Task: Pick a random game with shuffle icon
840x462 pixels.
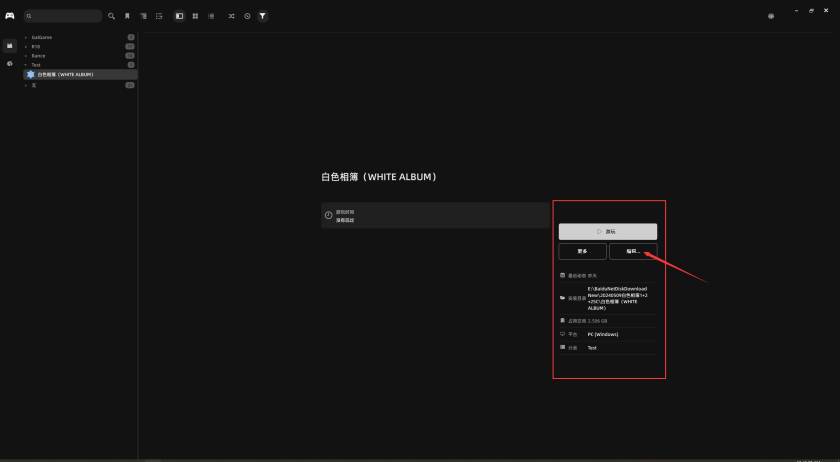Action: (232, 16)
